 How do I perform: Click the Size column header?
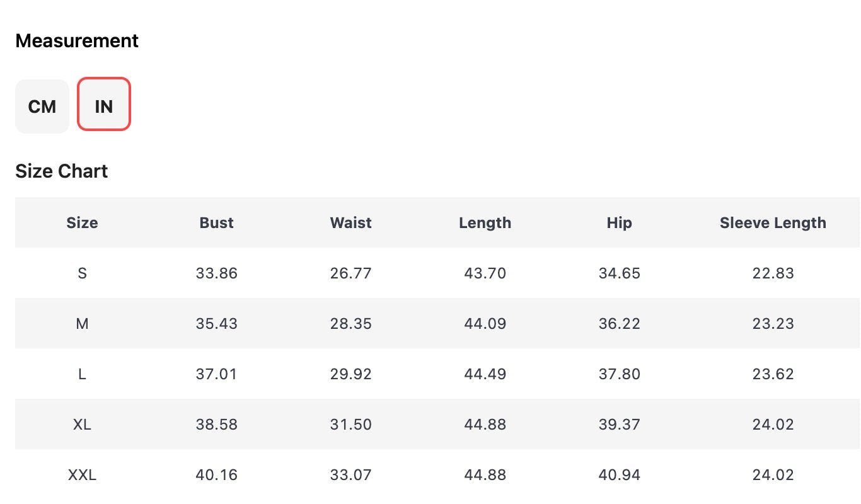82,222
